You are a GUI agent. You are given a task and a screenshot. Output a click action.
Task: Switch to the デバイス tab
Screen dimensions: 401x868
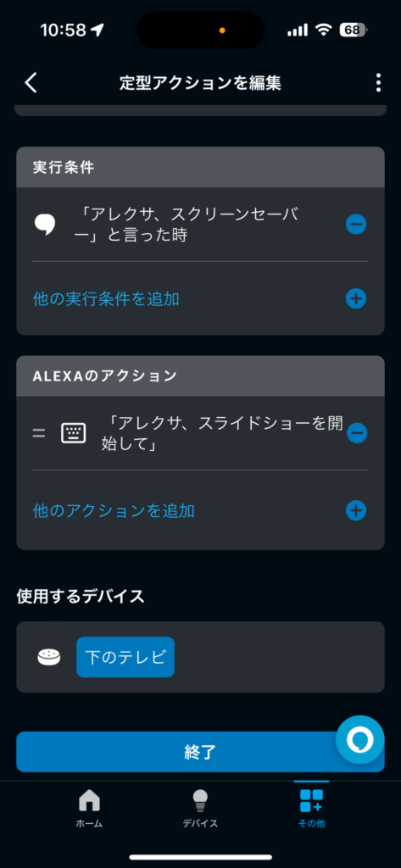pos(200,808)
